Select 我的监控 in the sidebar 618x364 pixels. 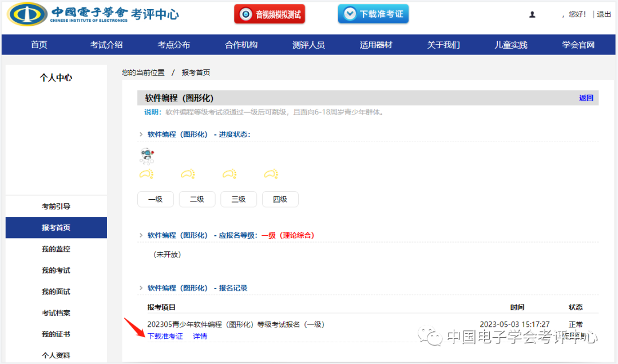[56, 249]
